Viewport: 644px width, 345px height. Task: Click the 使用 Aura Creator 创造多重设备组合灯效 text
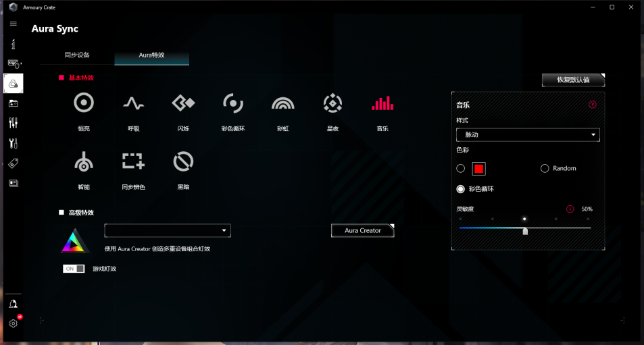(x=157, y=249)
